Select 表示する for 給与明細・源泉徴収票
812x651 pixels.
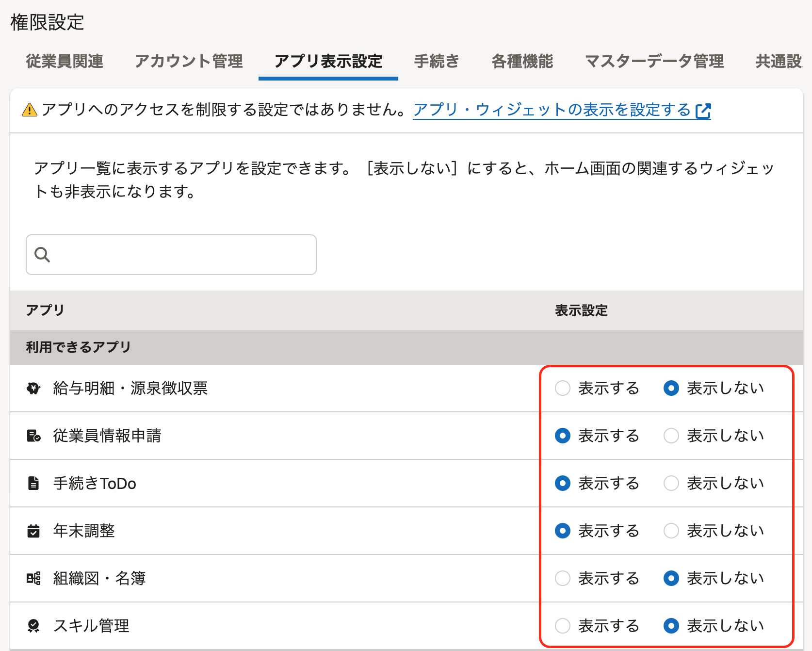pyautogui.click(x=563, y=388)
